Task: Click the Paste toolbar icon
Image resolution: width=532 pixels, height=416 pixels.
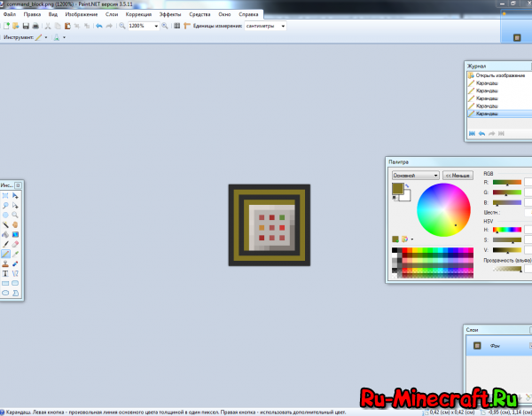Action: (67, 26)
